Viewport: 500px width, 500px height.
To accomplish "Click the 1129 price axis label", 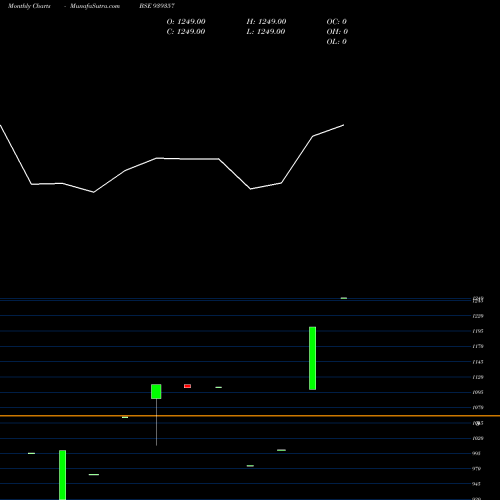I will [478, 377].
